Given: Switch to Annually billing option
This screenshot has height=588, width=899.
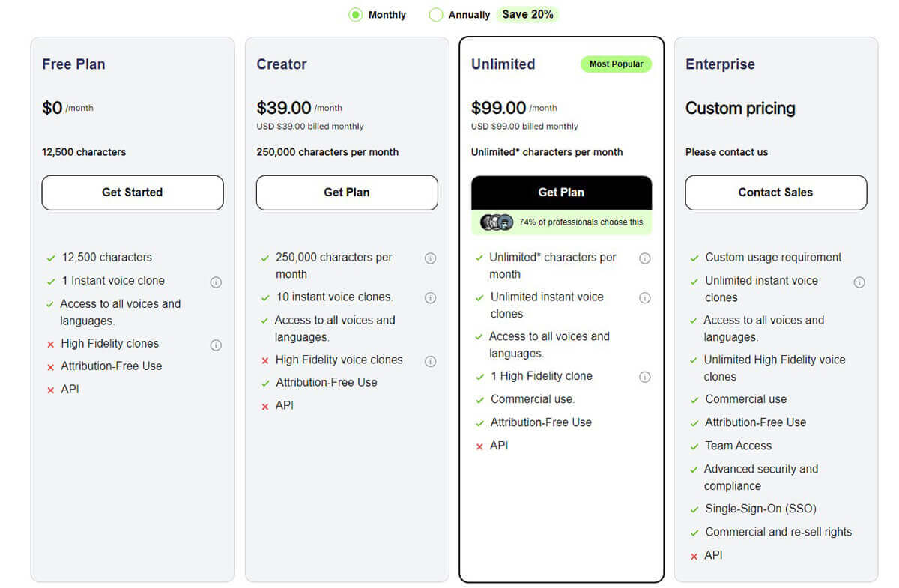Looking at the screenshot, I should 436,15.
